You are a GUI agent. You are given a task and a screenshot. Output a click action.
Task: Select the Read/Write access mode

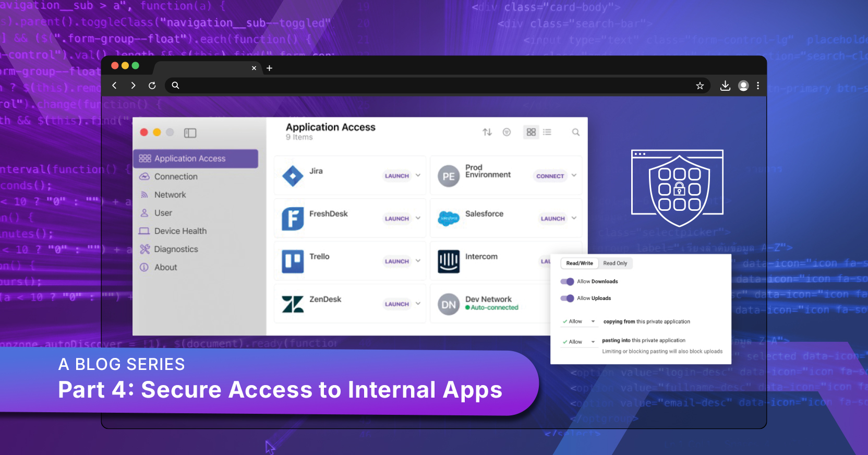tap(580, 264)
